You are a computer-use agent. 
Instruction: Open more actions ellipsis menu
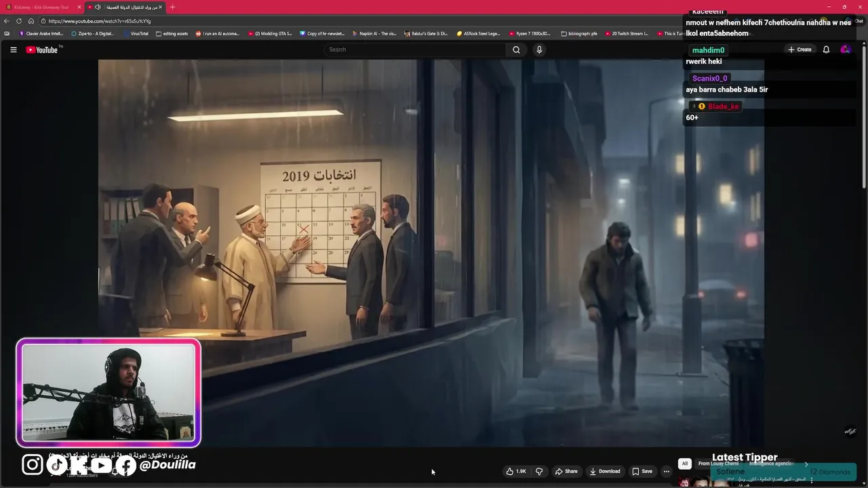click(667, 471)
